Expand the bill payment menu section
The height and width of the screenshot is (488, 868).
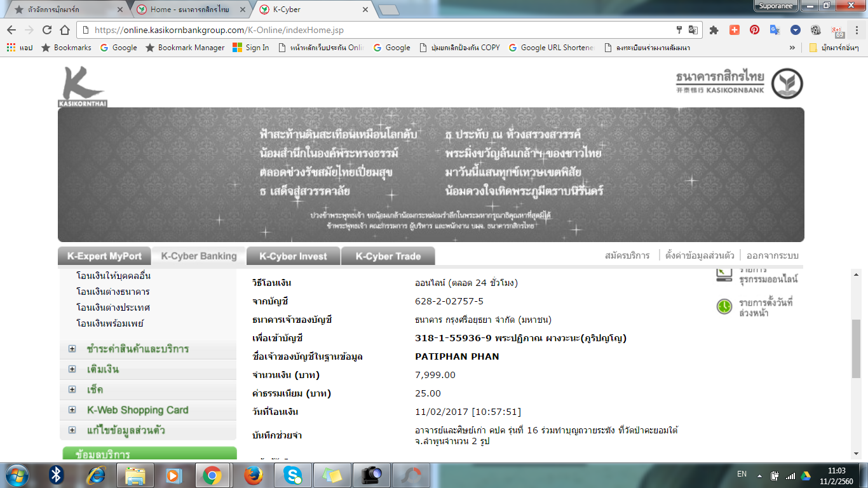coord(72,349)
